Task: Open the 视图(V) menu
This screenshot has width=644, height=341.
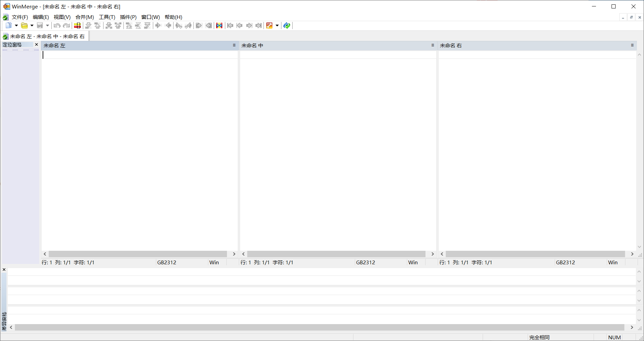Action: [62, 17]
